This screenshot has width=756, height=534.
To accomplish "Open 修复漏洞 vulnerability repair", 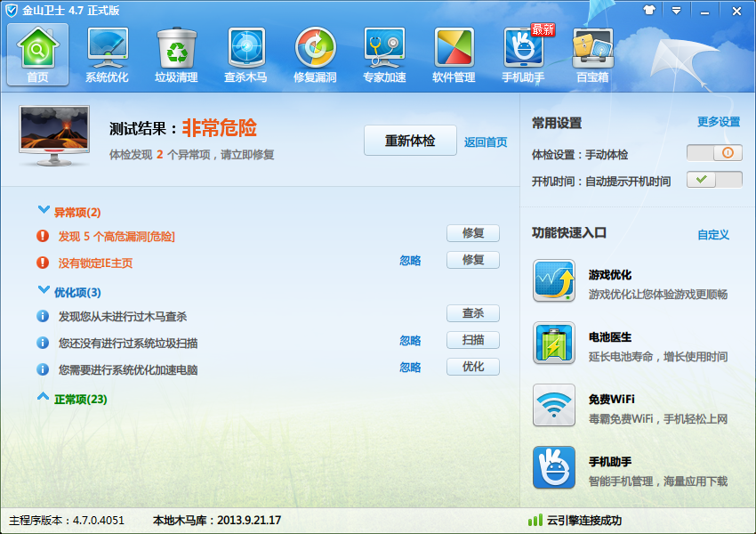I will (316, 54).
